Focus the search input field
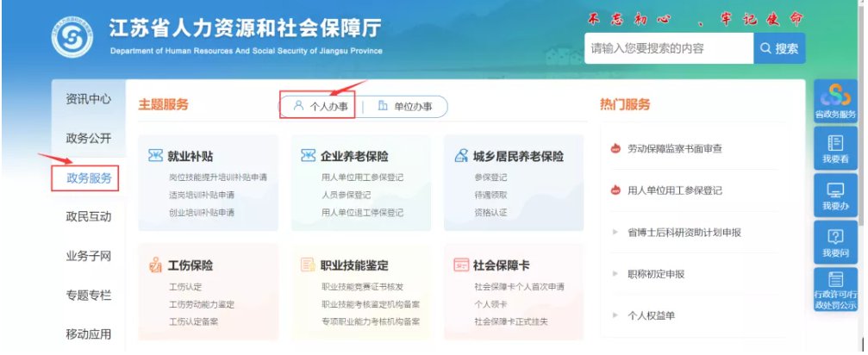The image size is (868, 355). [669, 48]
